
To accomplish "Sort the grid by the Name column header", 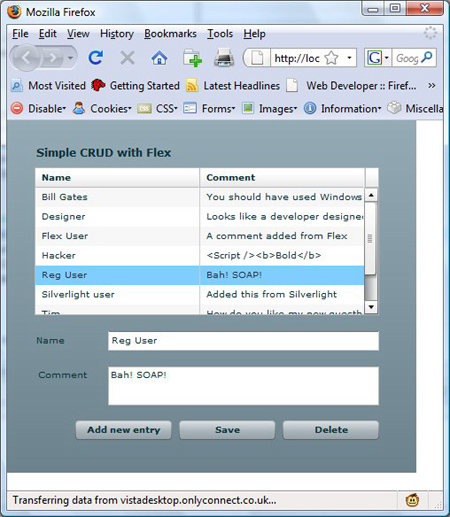I will pos(117,178).
